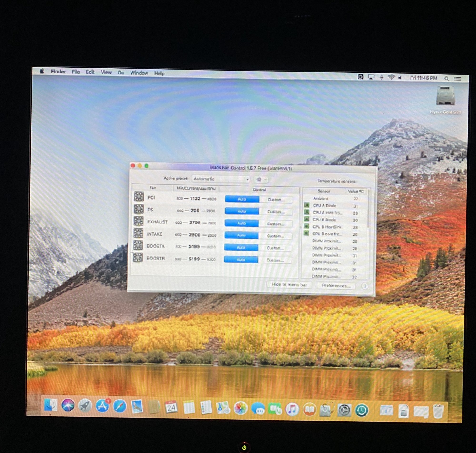Viewport: 476px width, 453px height.
Task: Open the Macs Fan Control menu bar icon
Action: point(360,77)
